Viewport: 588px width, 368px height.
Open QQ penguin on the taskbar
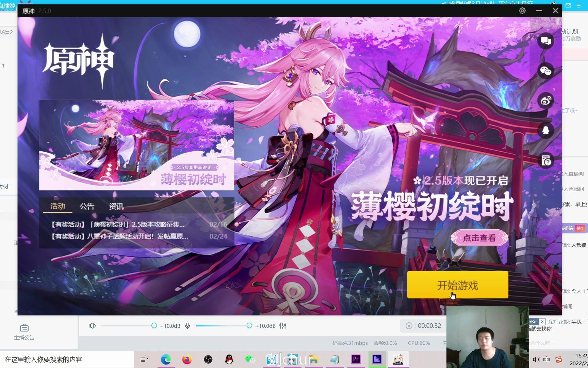[229, 359]
